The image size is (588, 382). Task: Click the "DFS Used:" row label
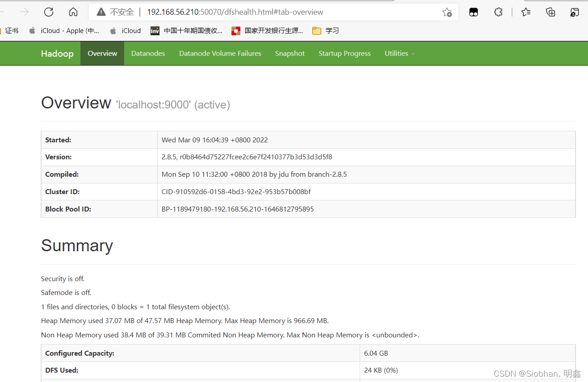62,370
